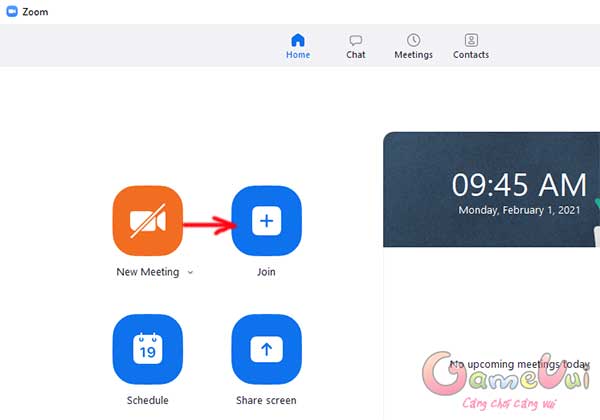Click the 09:45 AM clock display

(x=519, y=185)
